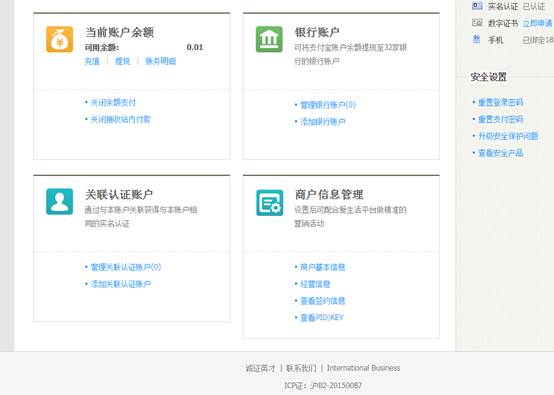Open 经营信息 link
This screenshot has width=554, height=395.
point(315,284)
